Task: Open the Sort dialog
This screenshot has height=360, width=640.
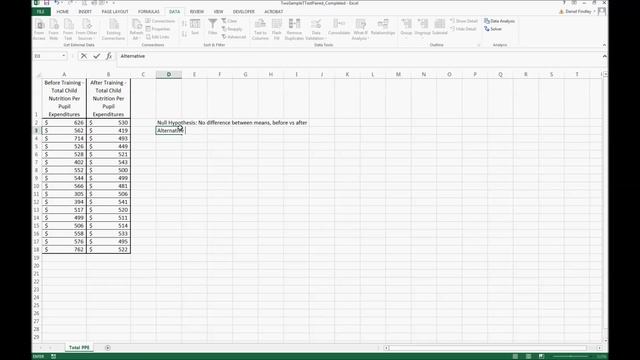Action: pyautogui.click(x=195, y=27)
